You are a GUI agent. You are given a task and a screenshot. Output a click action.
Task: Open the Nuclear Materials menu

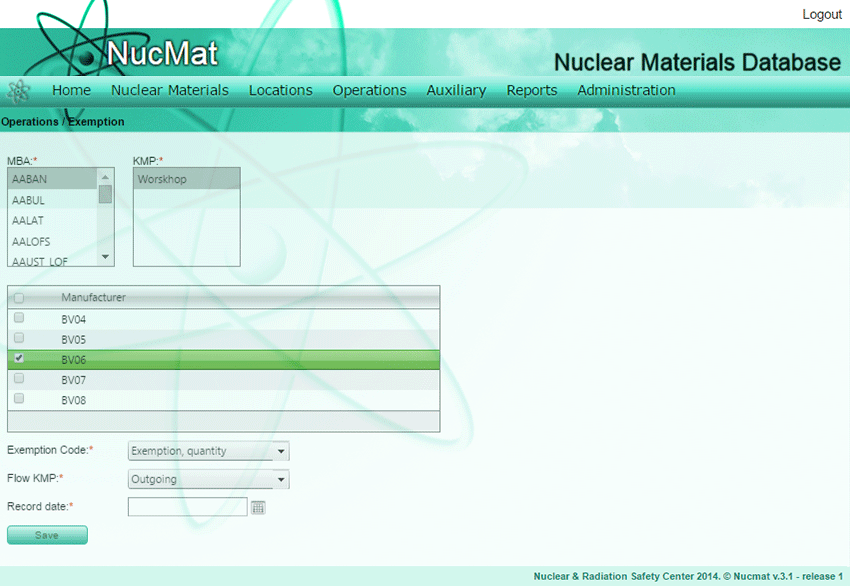pos(170,90)
